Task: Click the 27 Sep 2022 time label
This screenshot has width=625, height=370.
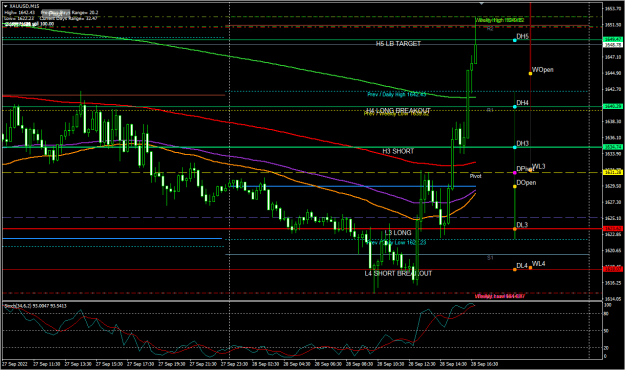Action: [14, 364]
